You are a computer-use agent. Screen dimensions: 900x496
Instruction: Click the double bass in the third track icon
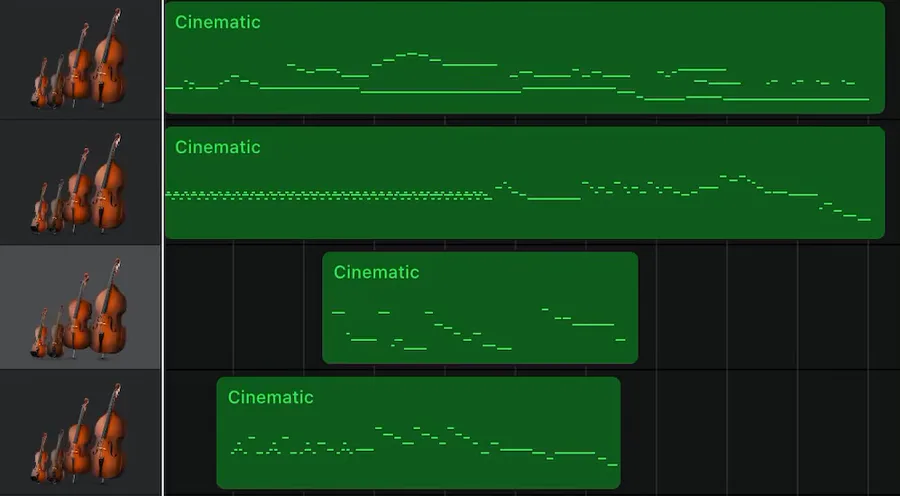(108, 310)
